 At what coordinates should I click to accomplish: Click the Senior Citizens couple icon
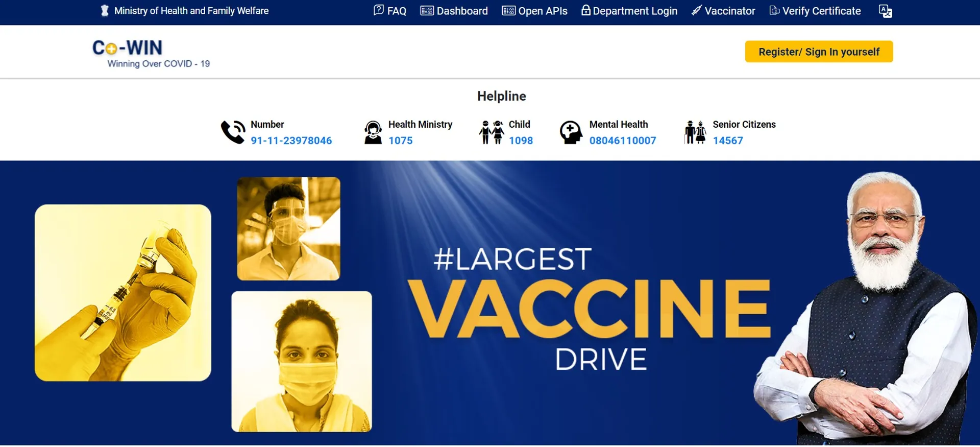pyautogui.click(x=695, y=132)
